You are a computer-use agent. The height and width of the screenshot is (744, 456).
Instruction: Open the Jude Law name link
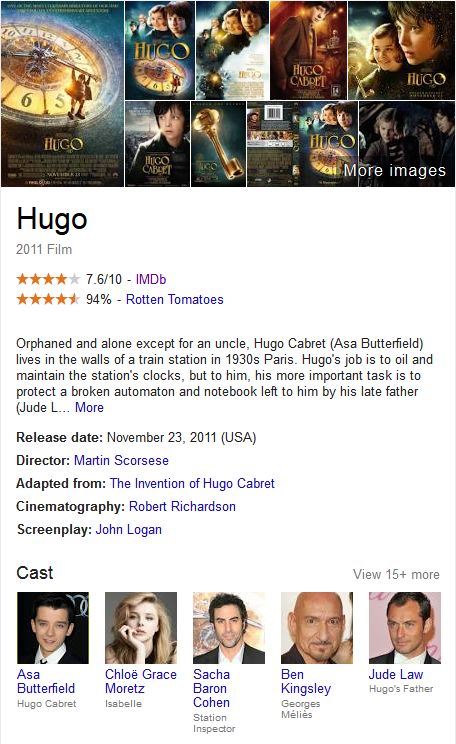point(396,674)
